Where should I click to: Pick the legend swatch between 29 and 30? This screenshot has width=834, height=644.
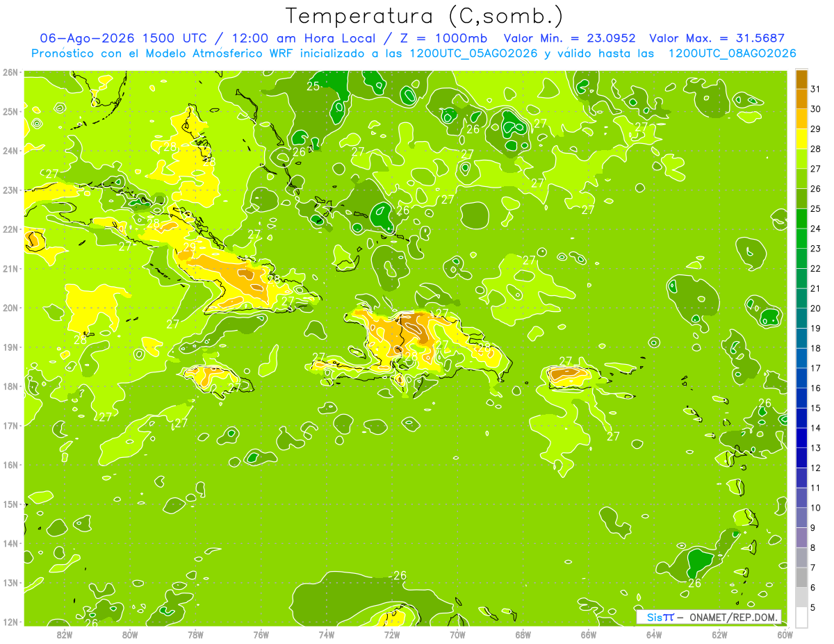click(801, 119)
